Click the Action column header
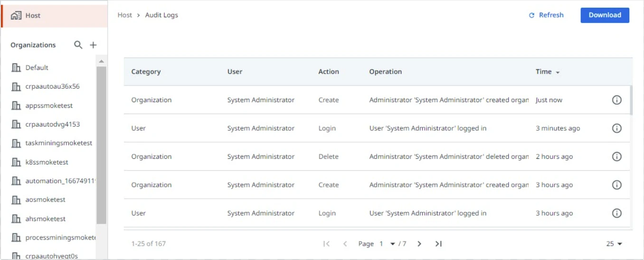 [329, 72]
